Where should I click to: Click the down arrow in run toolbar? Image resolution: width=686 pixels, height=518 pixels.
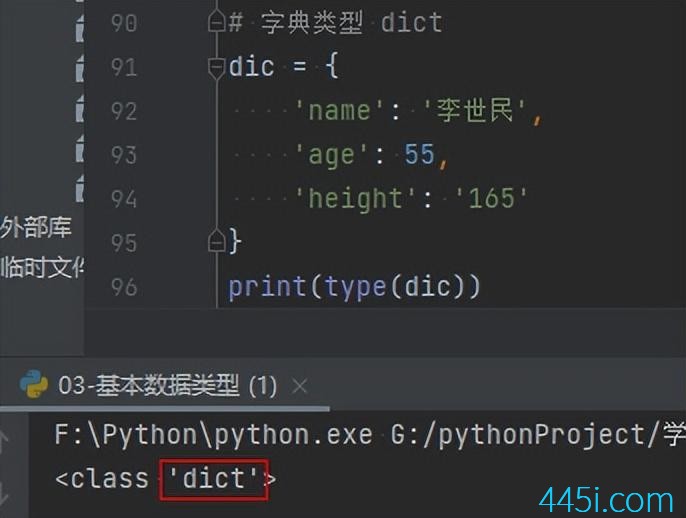click(4, 492)
